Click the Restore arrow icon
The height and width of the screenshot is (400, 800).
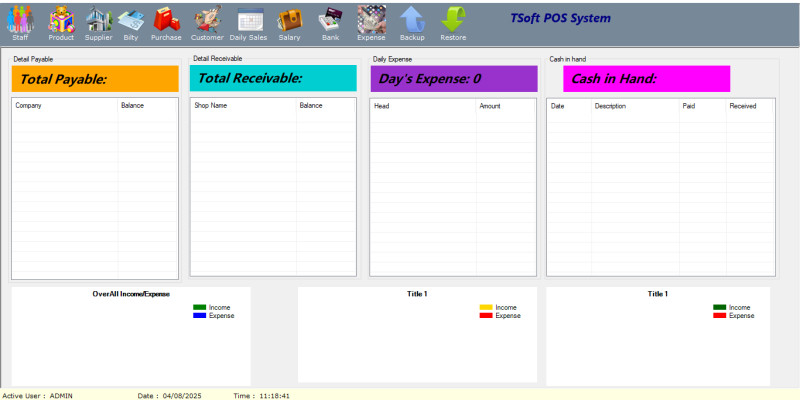point(453,19)
